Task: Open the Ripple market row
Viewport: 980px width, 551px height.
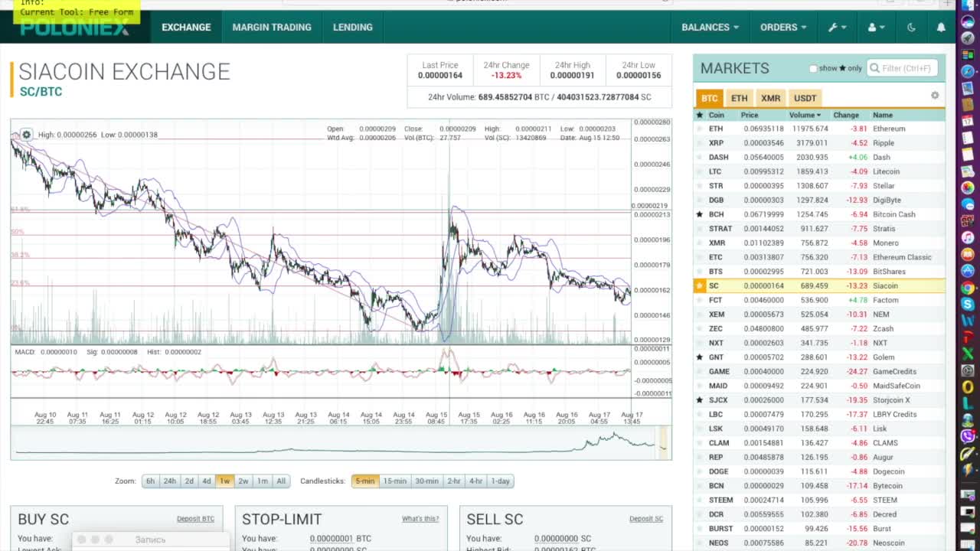Action: (819, 143)
